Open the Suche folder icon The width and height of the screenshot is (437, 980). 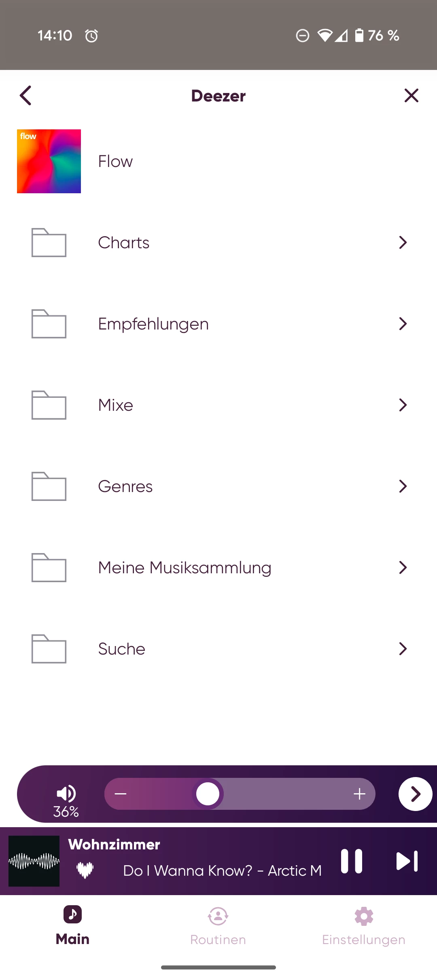[x=49, y=649]
